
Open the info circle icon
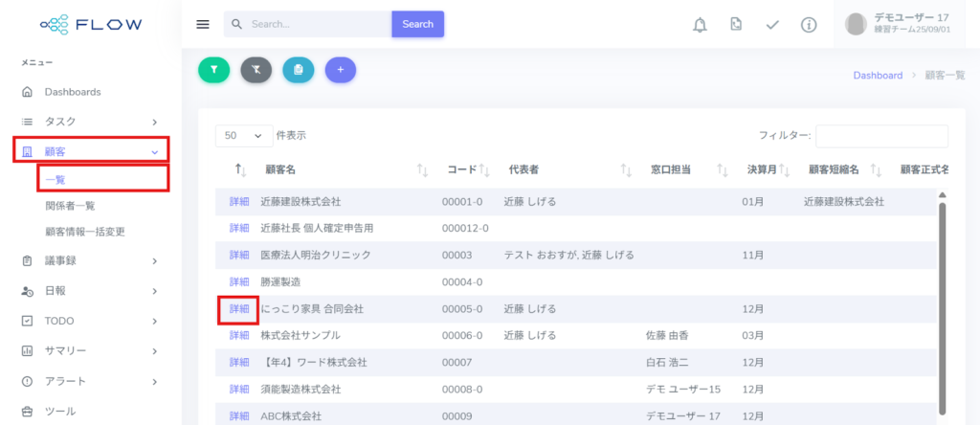coord(809,25)
